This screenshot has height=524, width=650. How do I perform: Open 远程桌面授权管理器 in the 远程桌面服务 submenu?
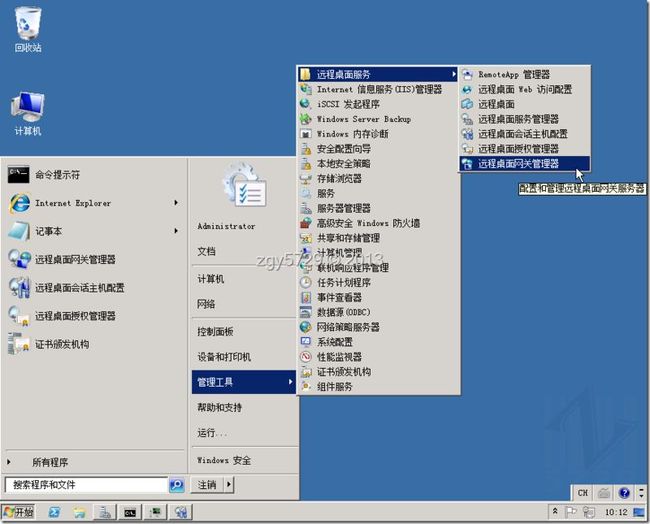(x=525, y=149)
